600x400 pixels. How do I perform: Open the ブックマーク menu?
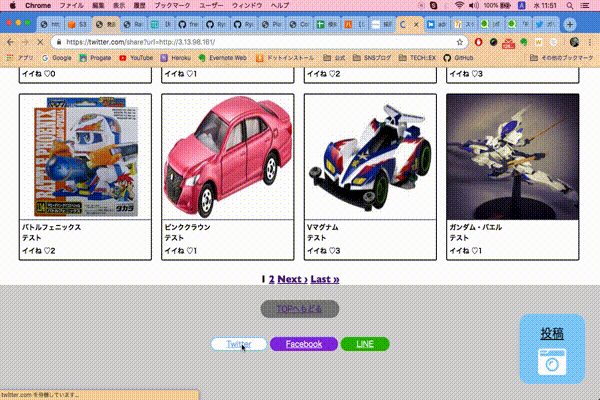[x=172, y=5]
